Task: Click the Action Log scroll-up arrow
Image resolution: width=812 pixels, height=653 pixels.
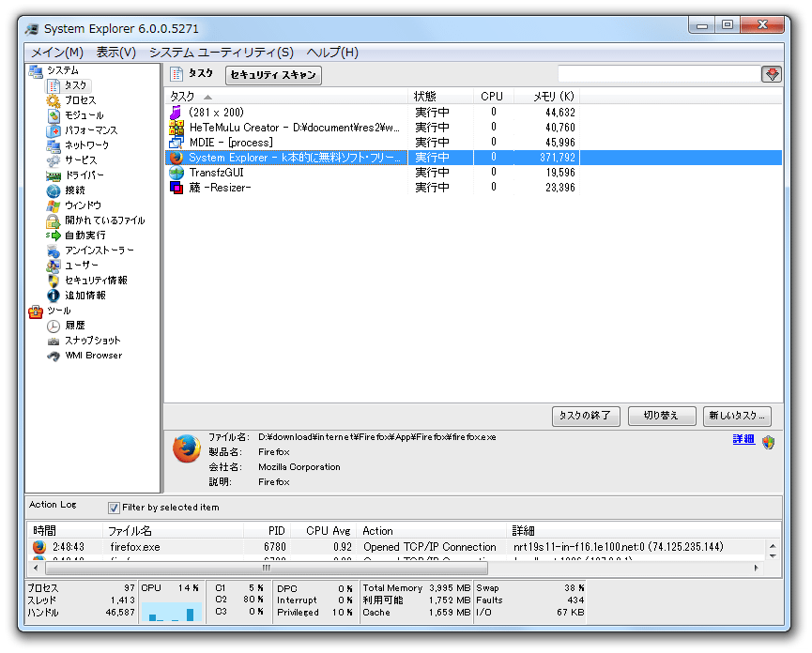Action: (773, 546)
